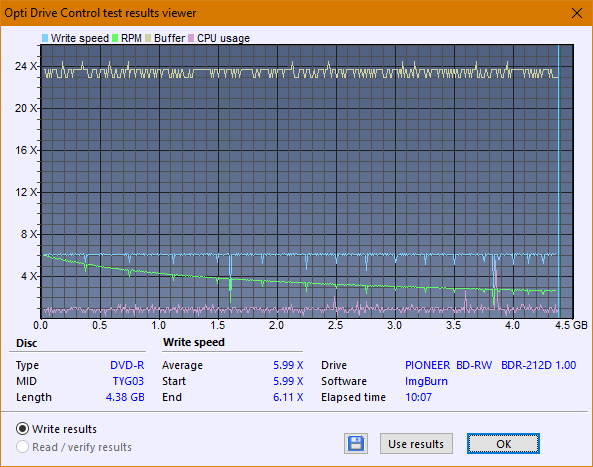This screenshot has height=467, width=593.
Task: Click the floppy disk save icon
Action: click(356, 444)
